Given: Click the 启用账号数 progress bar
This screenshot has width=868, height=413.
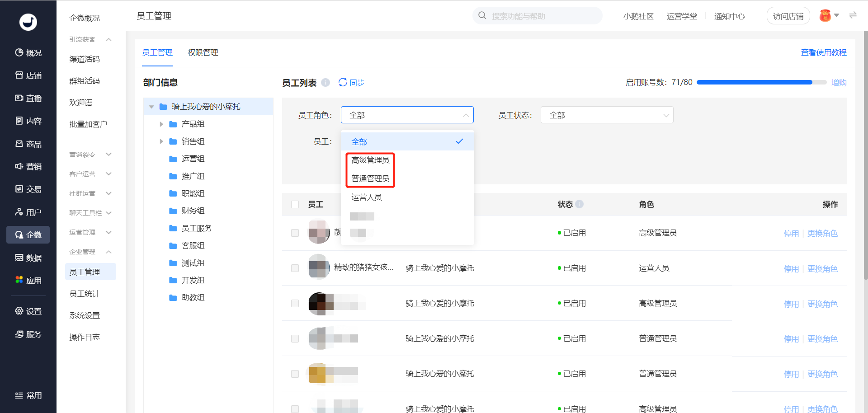Looking at the screenshot, I should [761, 82].
